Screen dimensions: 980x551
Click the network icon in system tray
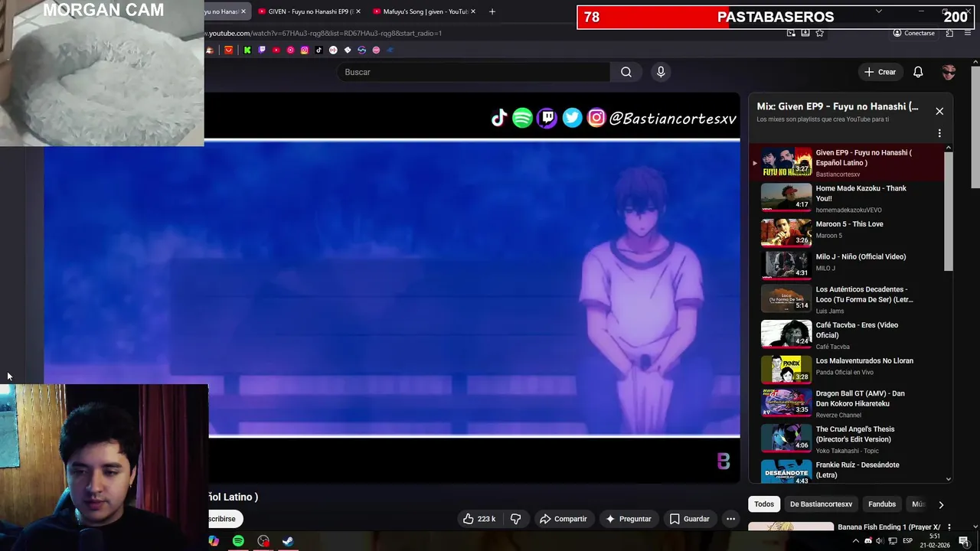892,541
